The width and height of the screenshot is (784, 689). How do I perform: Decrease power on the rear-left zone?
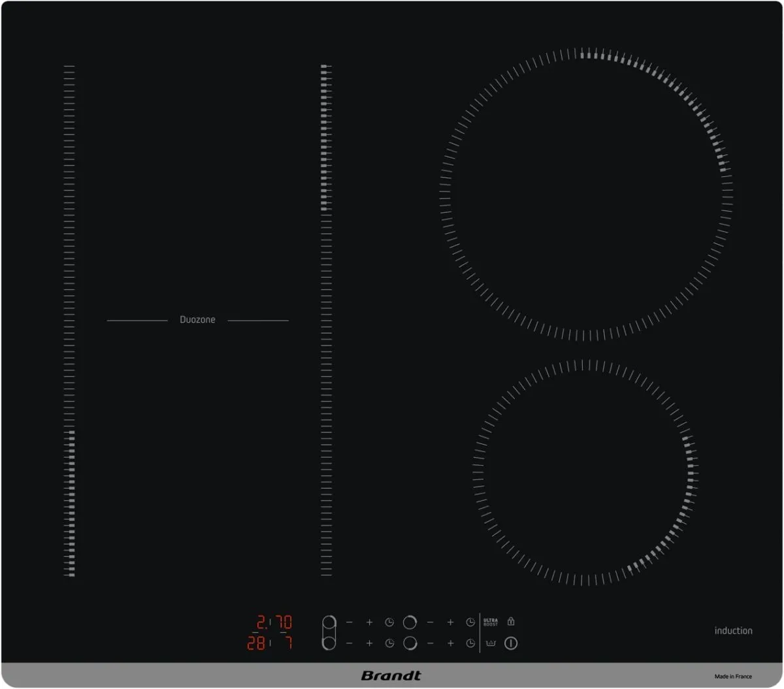349,622
